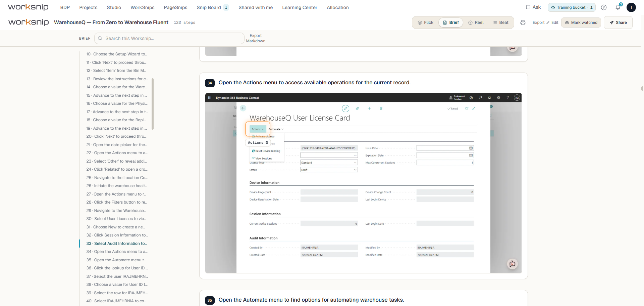Go to WorkSnips
Image resolution: width=644 pixels, height=306 pixels.
(x=143, y=7)
